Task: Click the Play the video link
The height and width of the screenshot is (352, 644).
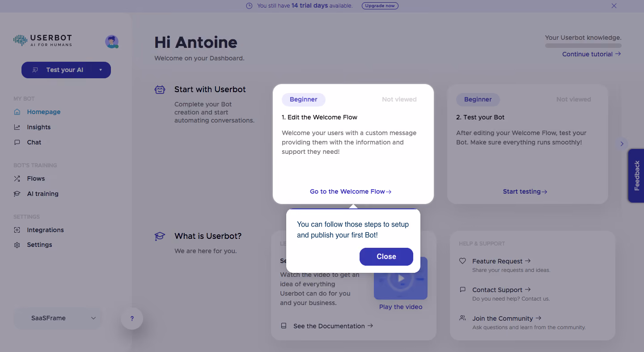Action: point(401,307)
